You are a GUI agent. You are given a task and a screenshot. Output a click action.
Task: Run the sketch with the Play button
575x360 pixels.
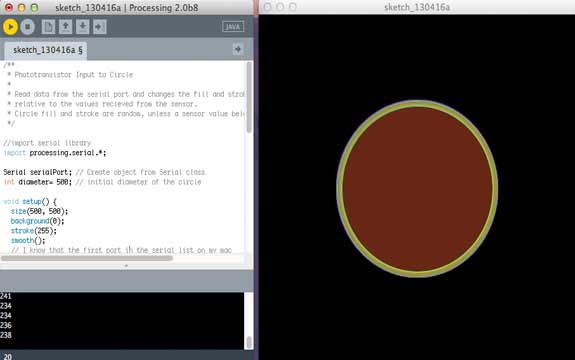[11, 27]
